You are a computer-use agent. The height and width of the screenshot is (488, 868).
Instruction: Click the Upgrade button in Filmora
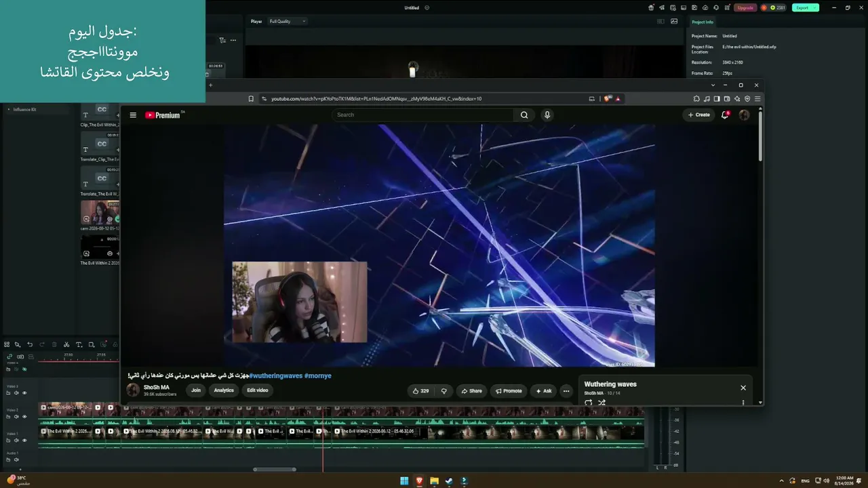745,8
